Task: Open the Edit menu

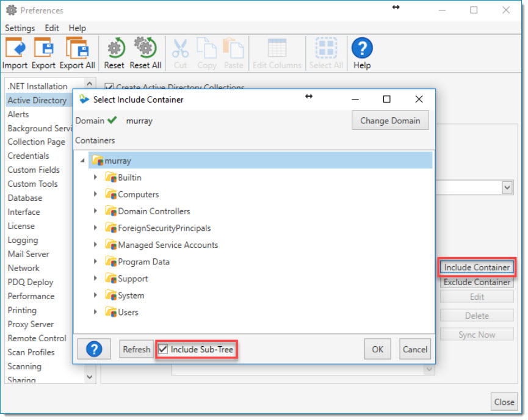Action: 51,27
